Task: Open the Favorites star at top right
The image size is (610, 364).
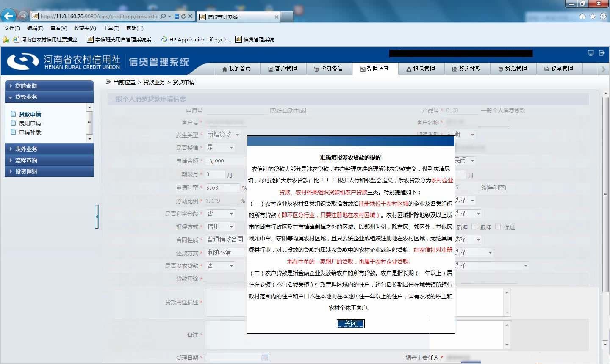Action: [593, 16]
